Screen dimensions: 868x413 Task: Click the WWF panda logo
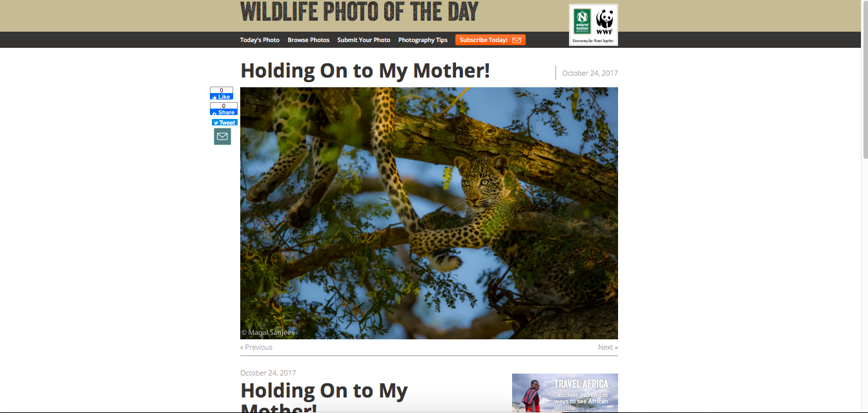(604, 21)
